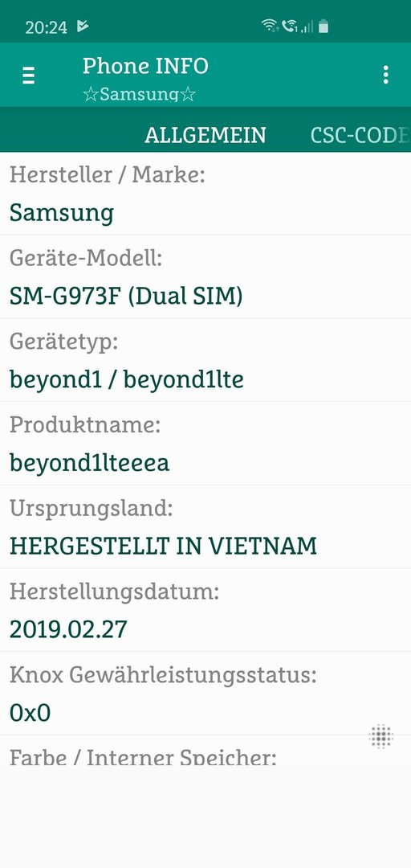Tap the ☆Samsung☆ subtitle text

tap(140, 94)
